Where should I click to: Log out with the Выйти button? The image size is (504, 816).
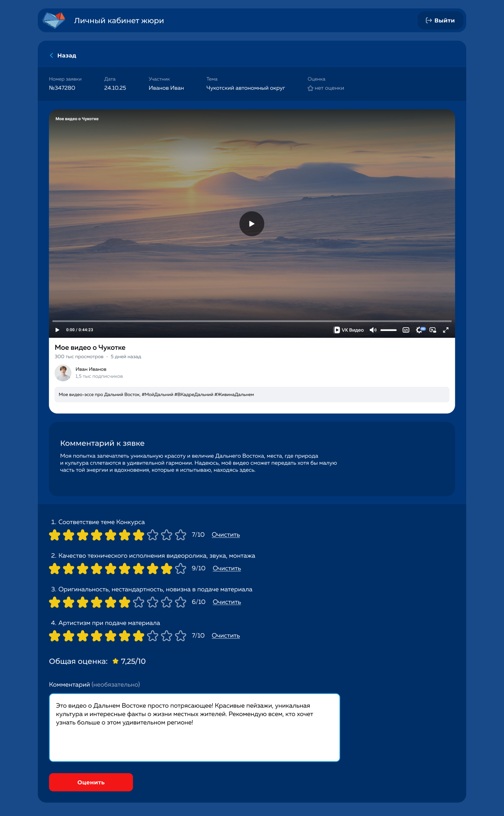440,20
